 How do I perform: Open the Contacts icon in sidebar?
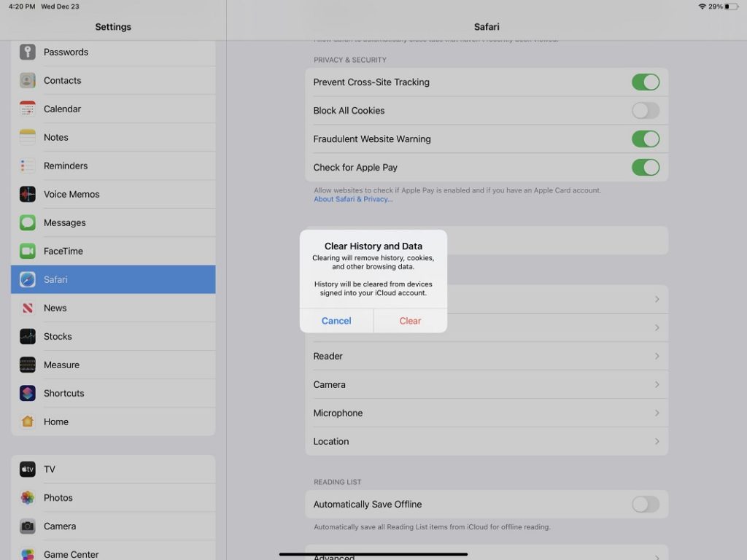[28, 80]
